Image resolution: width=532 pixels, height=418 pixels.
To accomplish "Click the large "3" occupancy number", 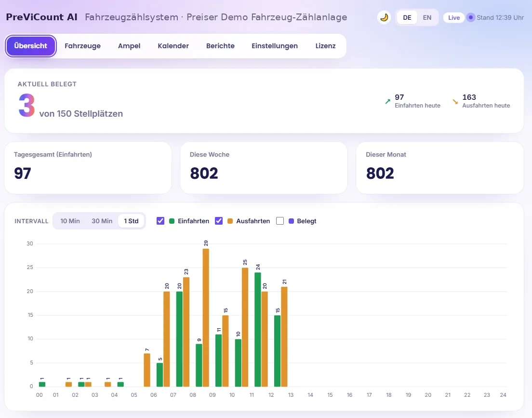I will pos(27,106).
